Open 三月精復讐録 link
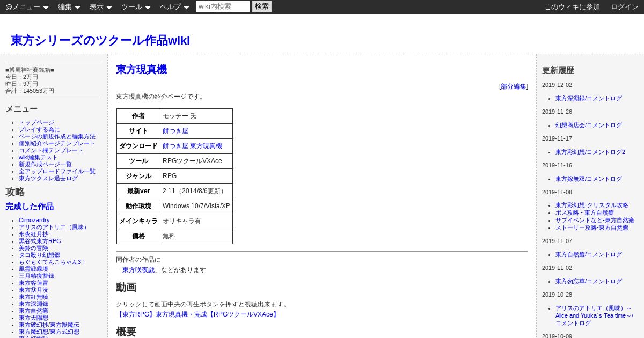This screenshot has height=338, width=644. (x=36, y=276)
